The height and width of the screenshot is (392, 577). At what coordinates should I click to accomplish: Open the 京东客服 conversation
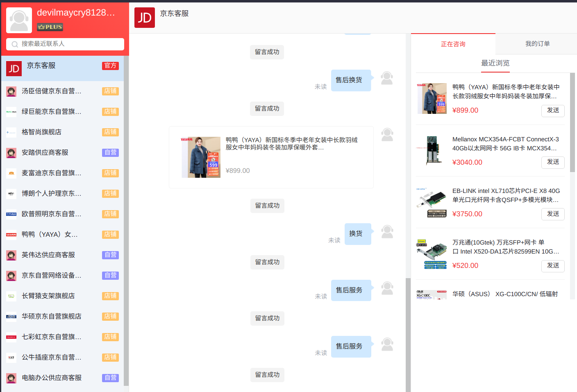[62, 68]
